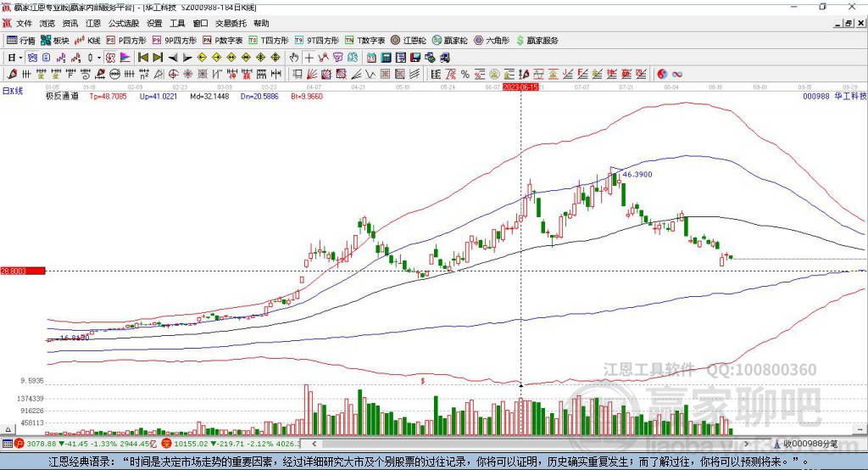The height and width of the screenshot is (470, 868).
Task: Click the 日K线 period label
Action: click(x=13, y=91)
